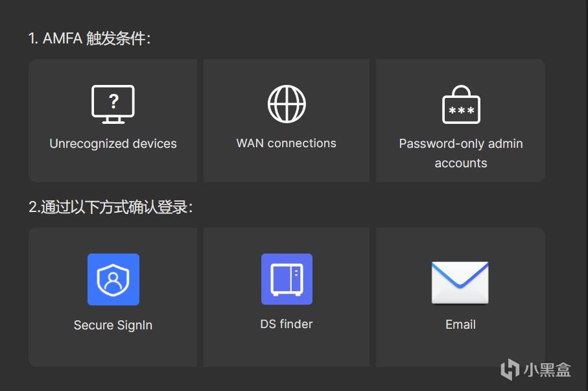Click the password lock icon
The height and width of the screenshot is (391, 588).
461,104
